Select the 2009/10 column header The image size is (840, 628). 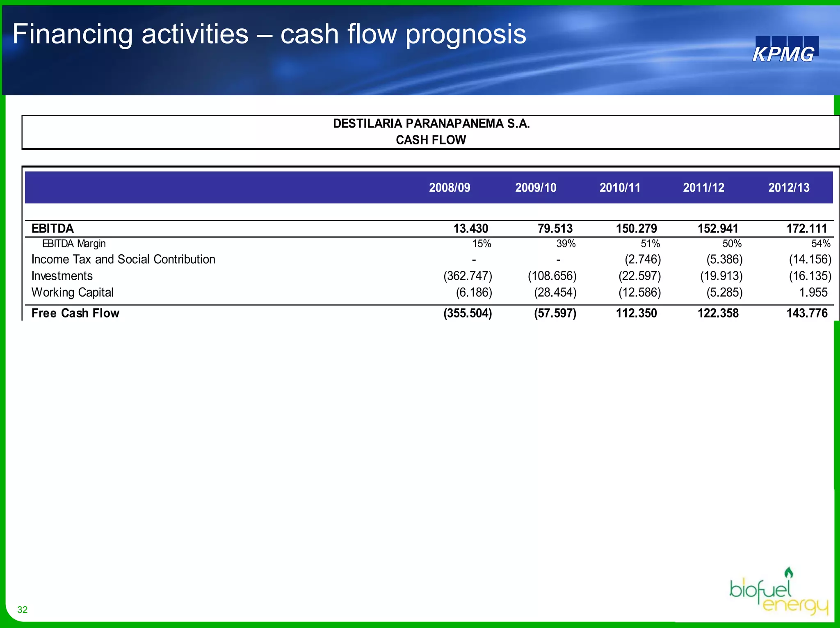click(536, 188)
